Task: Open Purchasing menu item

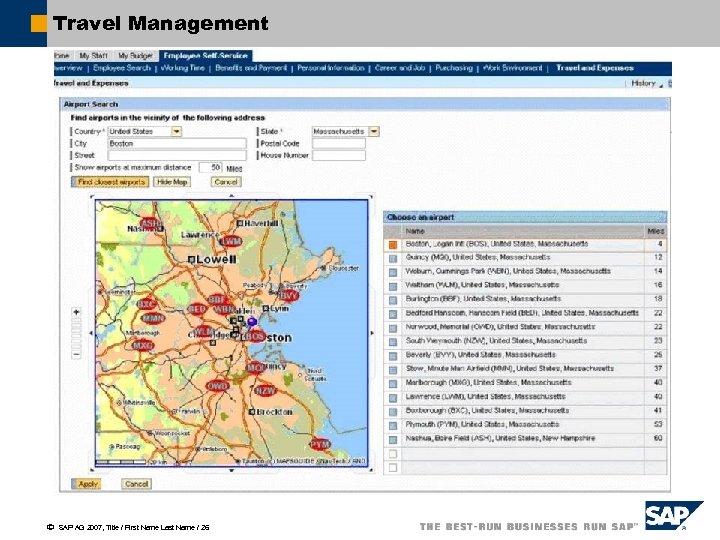Action: point(454,68)
